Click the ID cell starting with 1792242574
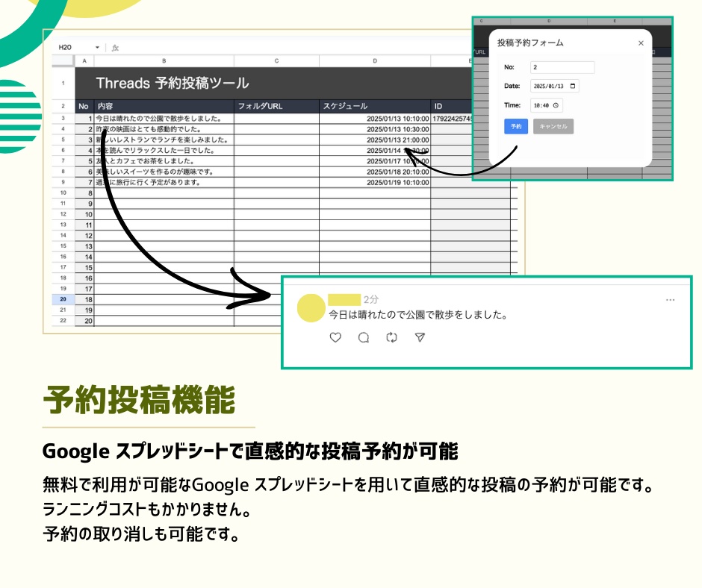The width and height of the screenshot is (702, 588). coord(451,119)
